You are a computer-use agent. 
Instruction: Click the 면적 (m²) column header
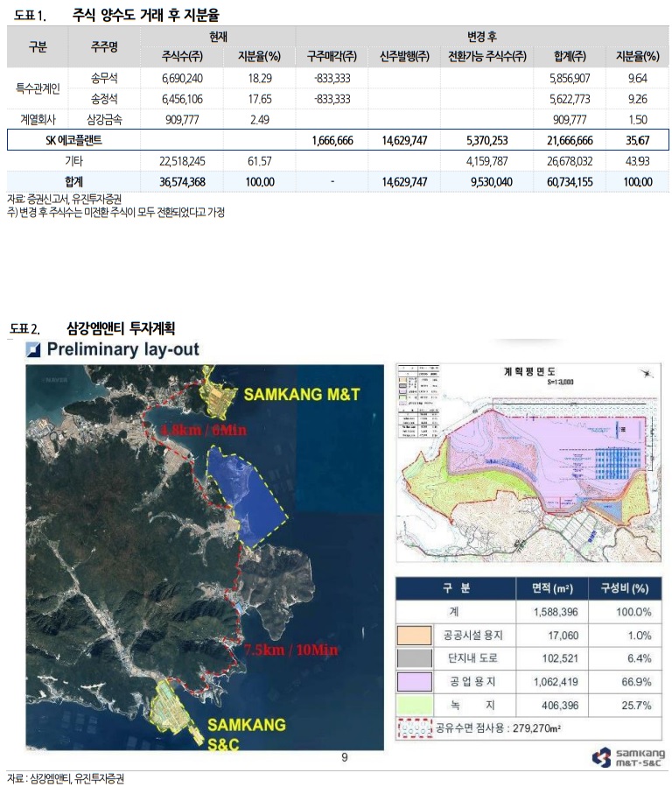[552, 587]
